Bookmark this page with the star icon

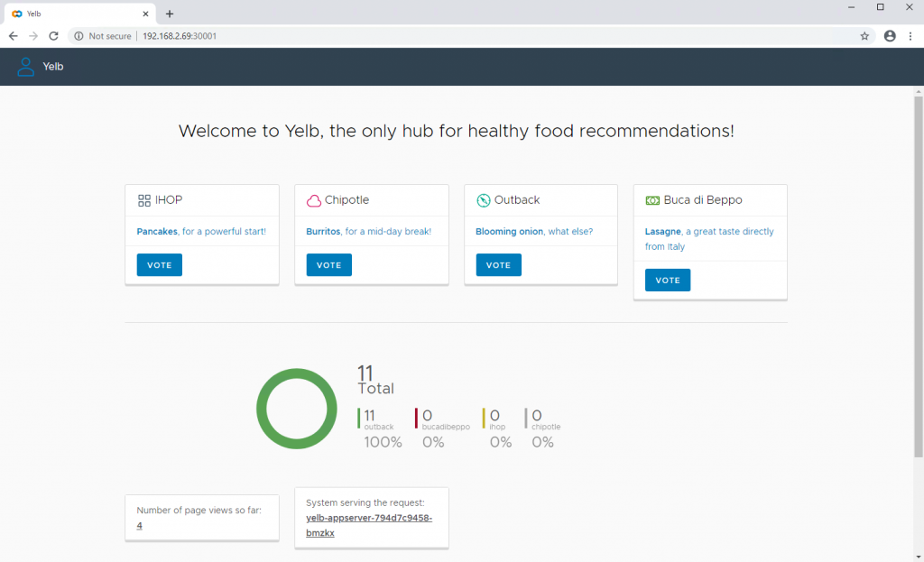click(864, 36)
